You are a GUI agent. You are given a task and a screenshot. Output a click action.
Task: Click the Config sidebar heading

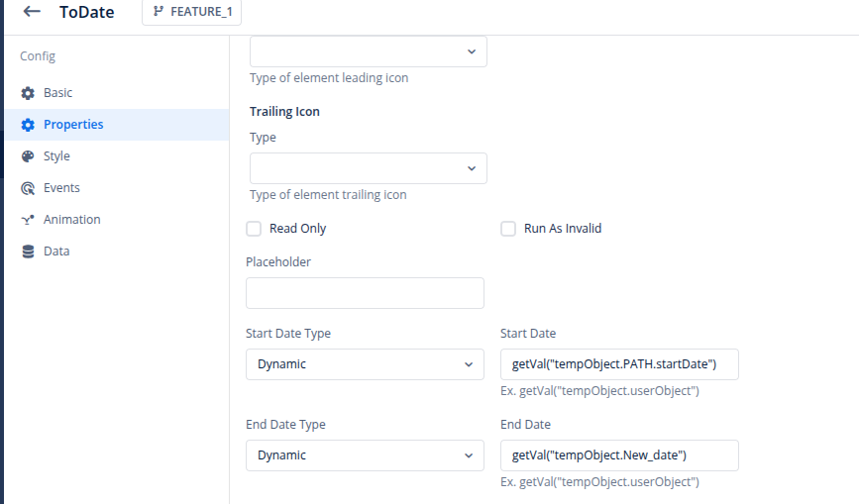point(38,56)
